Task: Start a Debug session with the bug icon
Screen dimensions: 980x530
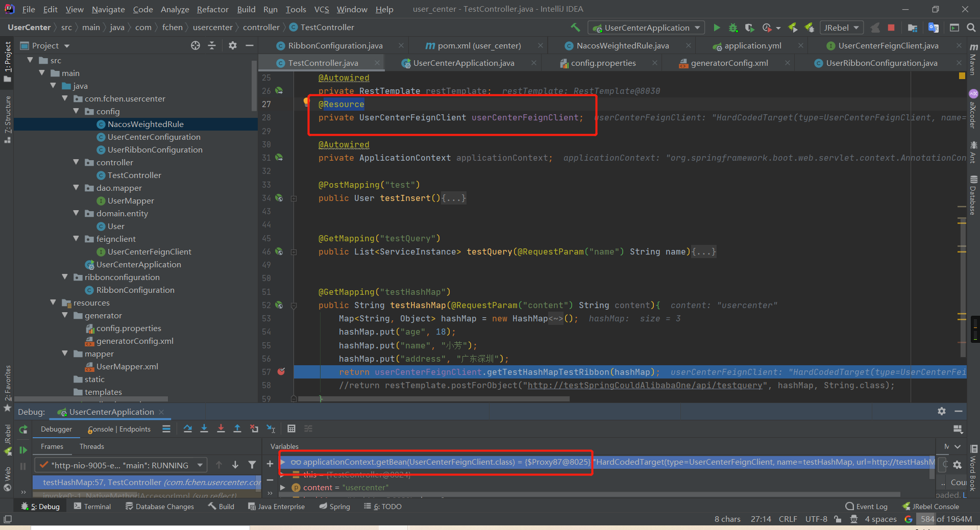Action: [733, 28]
